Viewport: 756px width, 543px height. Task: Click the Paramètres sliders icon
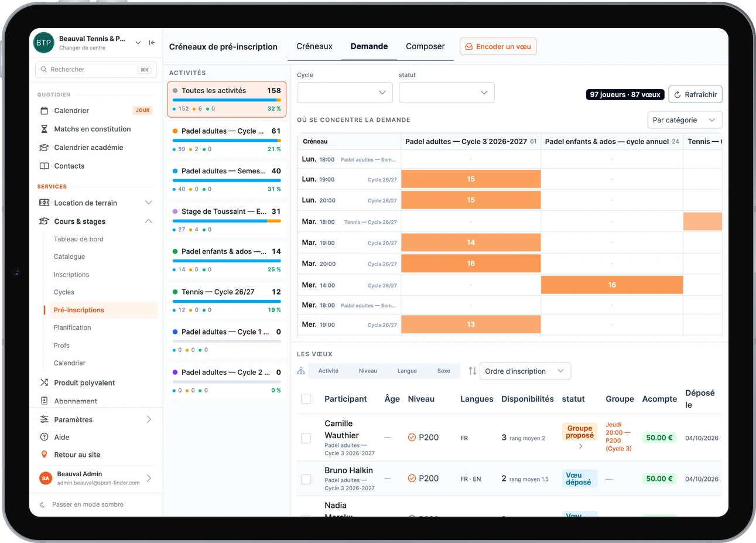point(44,419)
